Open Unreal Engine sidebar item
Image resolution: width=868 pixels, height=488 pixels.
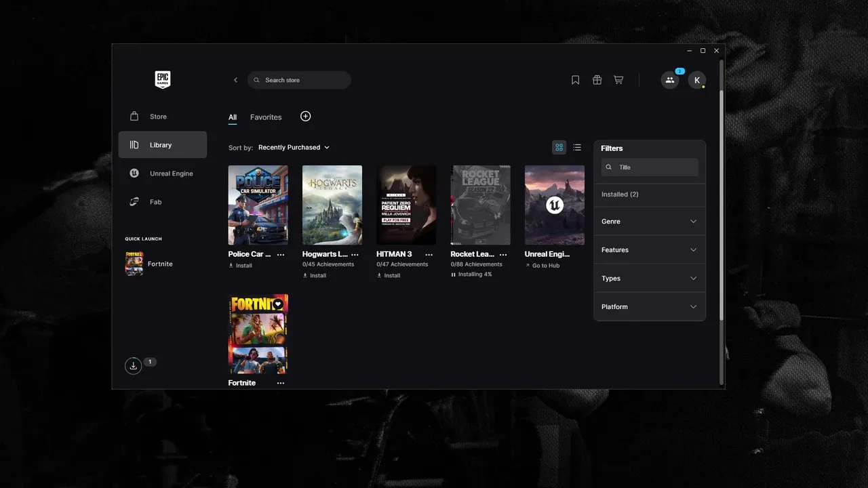pyautogui.click(x=163, y=174)
